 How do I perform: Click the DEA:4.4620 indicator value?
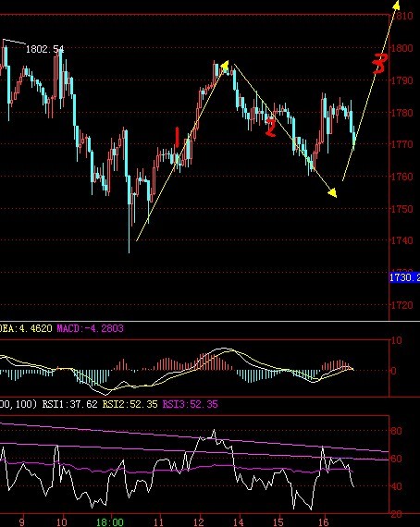pyautogui.click(x=26, y=328)
